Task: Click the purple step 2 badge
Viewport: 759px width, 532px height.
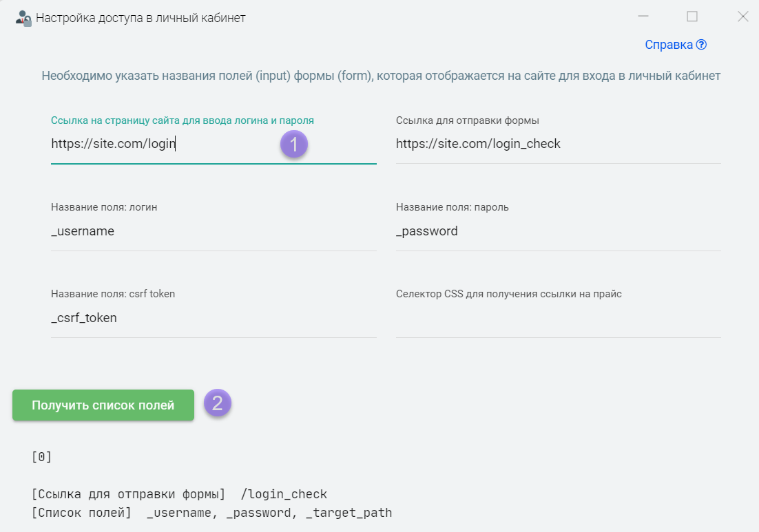Action: click(x=218, y=403)
